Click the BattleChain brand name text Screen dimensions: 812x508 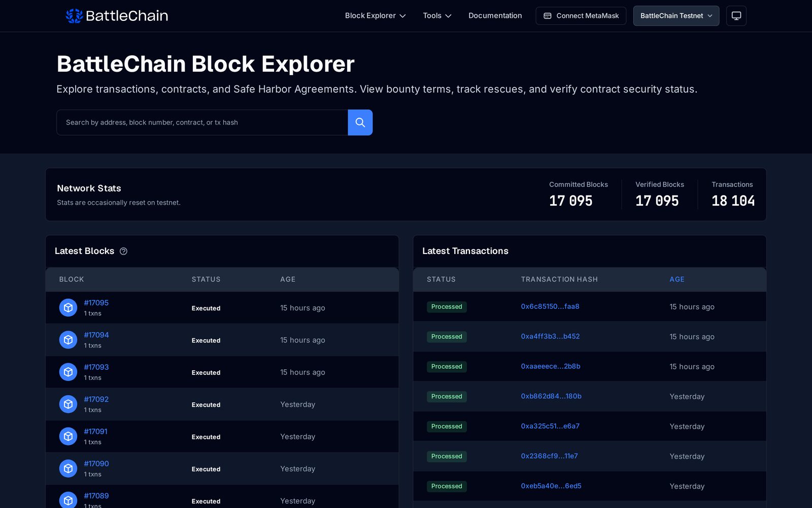coord(127,16)
